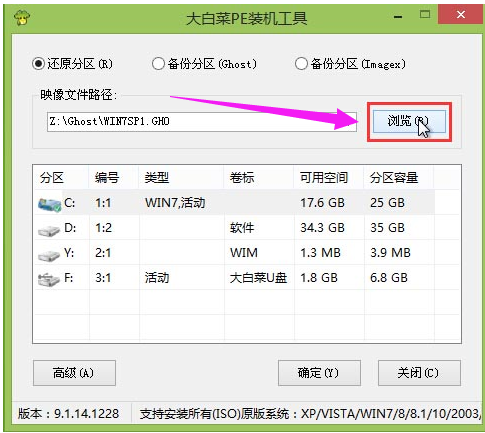485x433 pixels.
Task: Maximize the 大白菜PE装机工具 window
Action: 425,14
